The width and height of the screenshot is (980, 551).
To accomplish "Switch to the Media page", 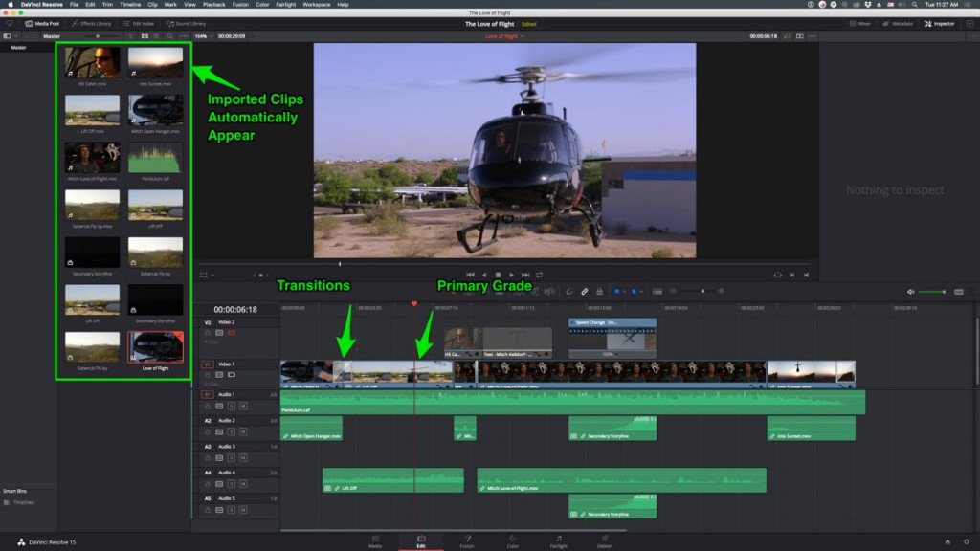I will tap(375, 541).
